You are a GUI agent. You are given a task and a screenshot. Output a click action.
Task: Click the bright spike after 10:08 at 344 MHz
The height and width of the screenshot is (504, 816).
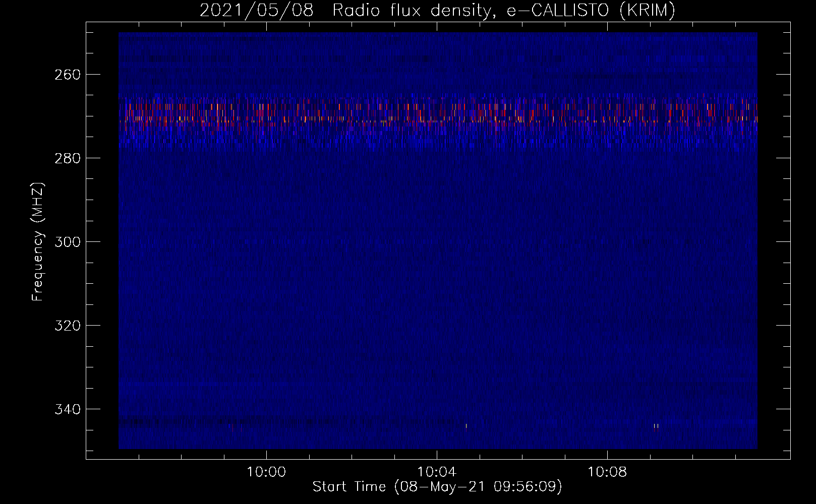[656, 426]
